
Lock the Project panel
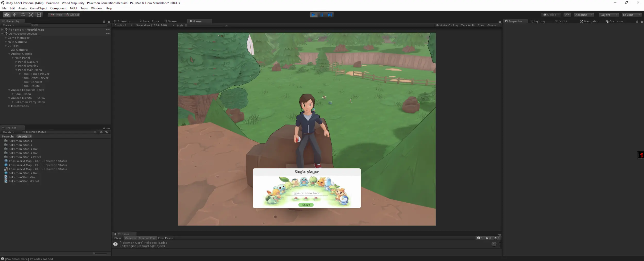coord(104,128)
